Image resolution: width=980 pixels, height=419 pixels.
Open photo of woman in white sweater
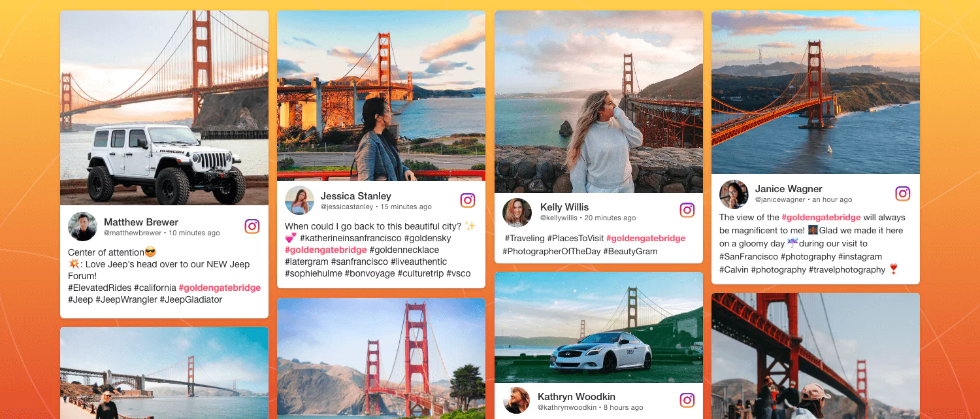coord(598,101)
